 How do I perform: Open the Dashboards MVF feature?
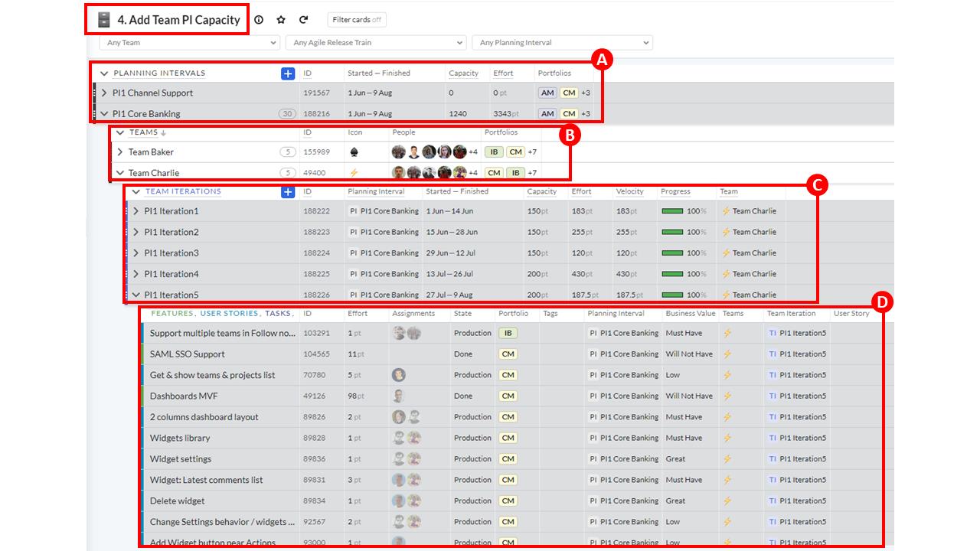point(184,396)
